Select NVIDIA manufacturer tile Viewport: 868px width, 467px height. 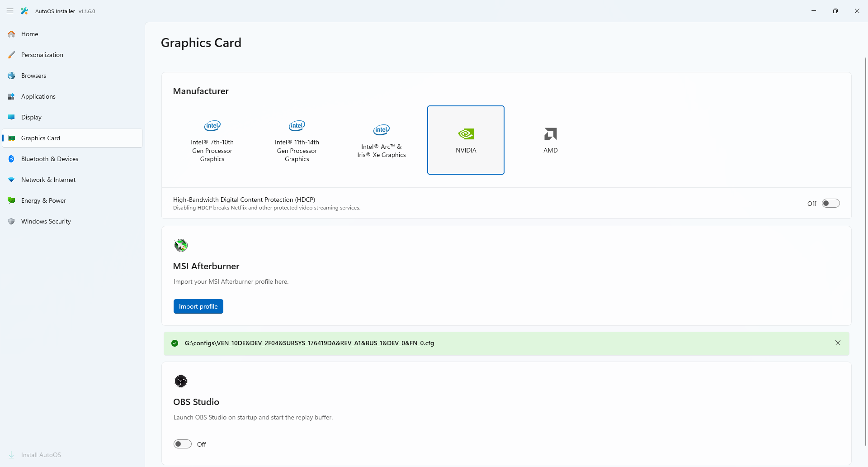tap(466, 140)
